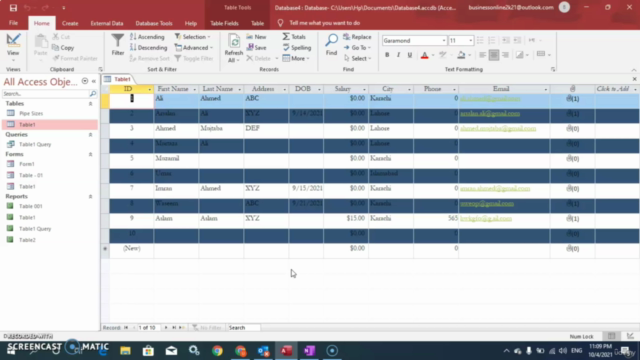Collapse the navigation pane with shutter arrow
This screenshot has width=640, height=360.
pos(94,81)
